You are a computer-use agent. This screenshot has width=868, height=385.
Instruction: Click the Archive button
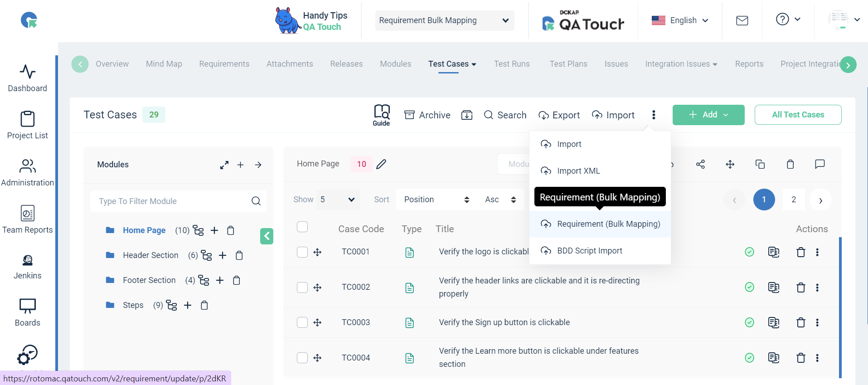pos(427,115)
